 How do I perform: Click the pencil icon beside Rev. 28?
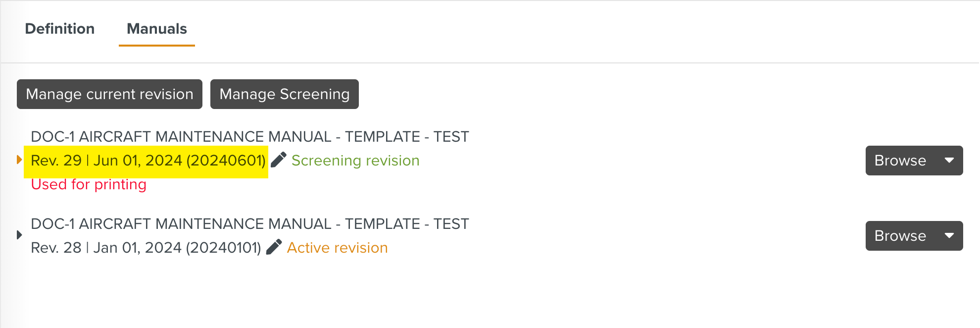point(274,247)
